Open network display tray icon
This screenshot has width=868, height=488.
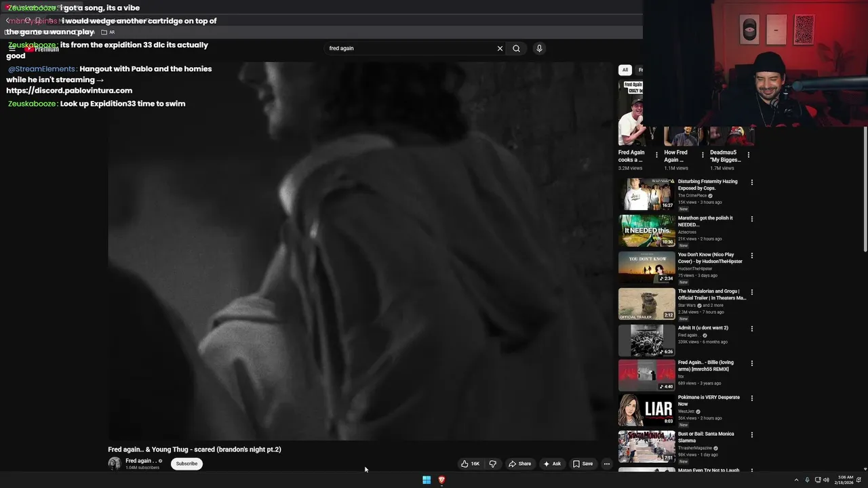pyautogui.click(x=817, y=480)
